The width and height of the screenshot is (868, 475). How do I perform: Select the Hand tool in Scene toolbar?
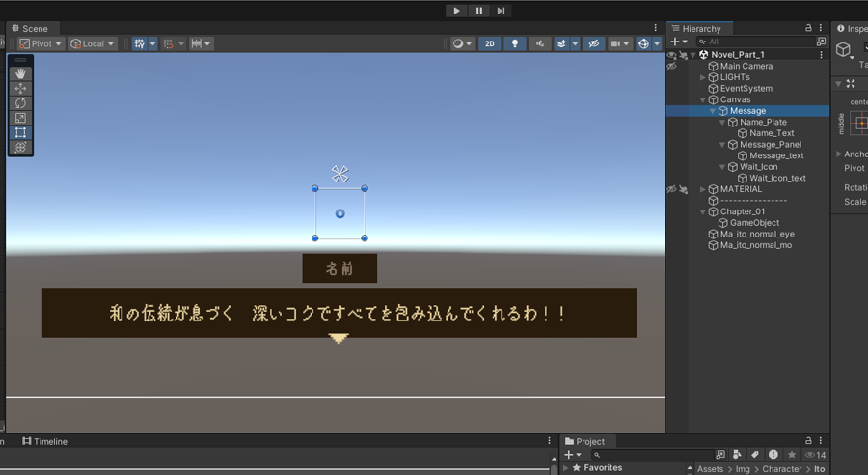(x=21, y=73)
